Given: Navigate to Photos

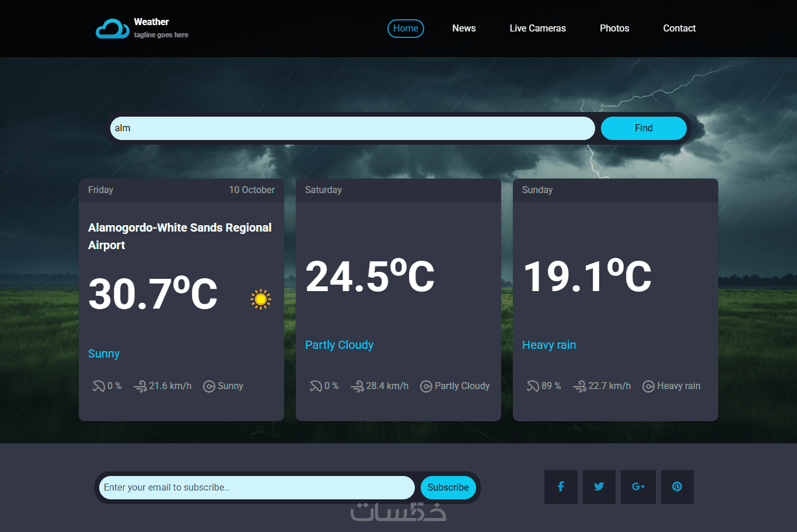Looking at the screenshot, I should [614, 29].
